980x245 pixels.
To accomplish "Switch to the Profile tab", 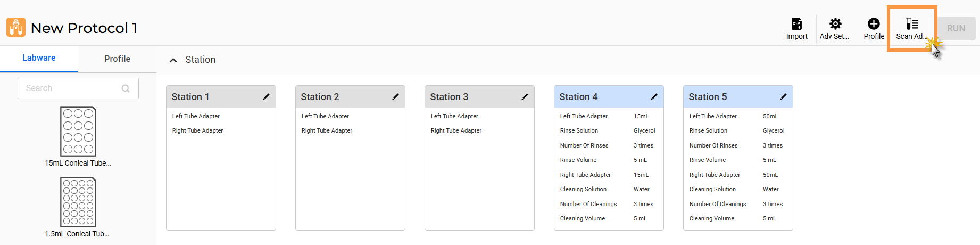I will click(x=117, y=59).
